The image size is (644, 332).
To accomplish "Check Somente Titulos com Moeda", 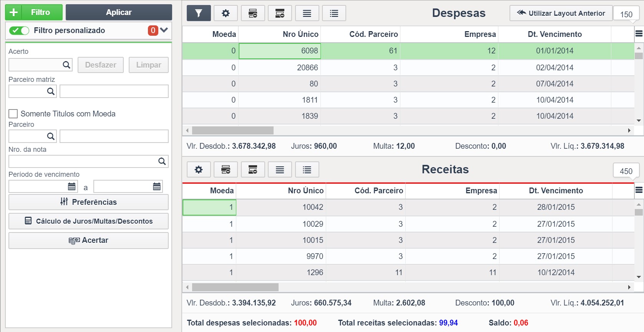I will tap(13, 114).
